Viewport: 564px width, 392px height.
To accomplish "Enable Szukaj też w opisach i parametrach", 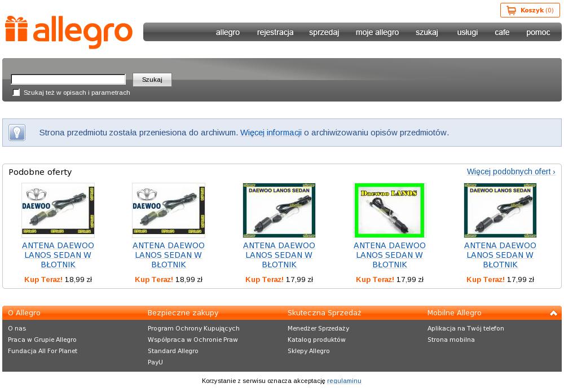I will 16,93.
